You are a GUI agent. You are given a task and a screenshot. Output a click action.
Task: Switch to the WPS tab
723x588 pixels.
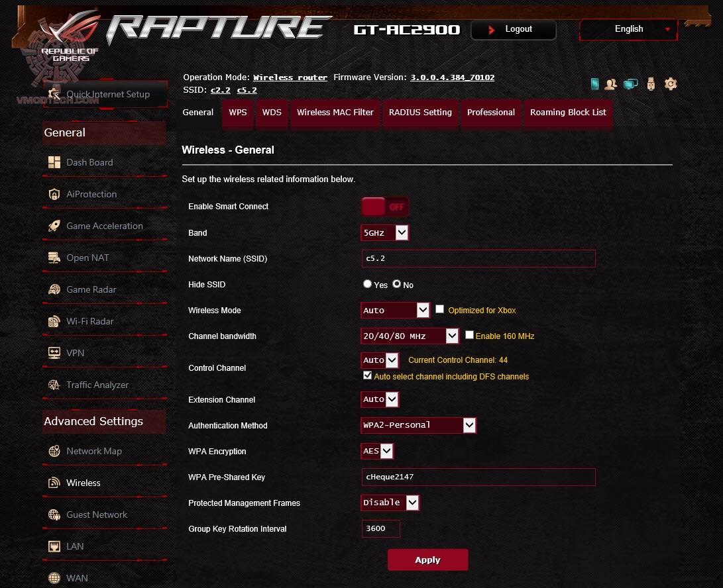(238, 113)
